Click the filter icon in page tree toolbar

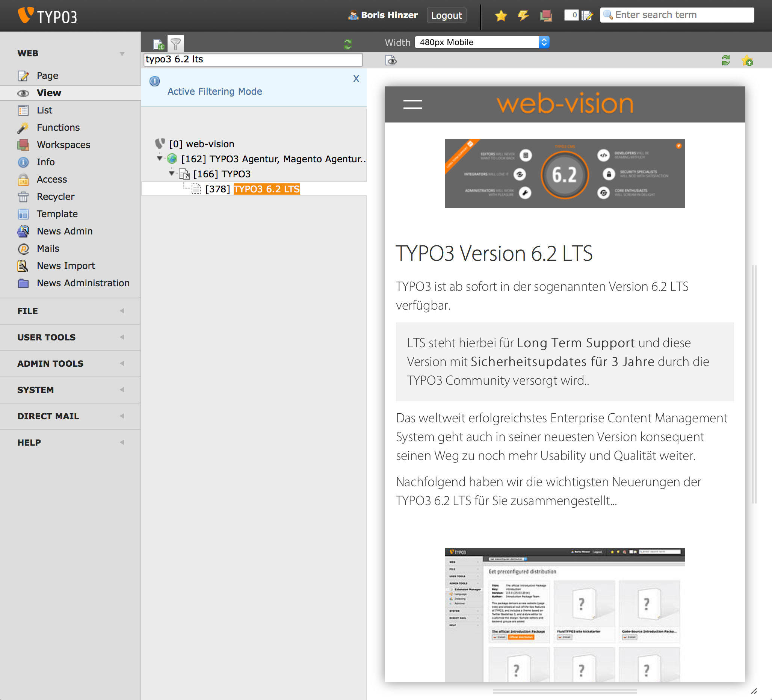point(175,44)
